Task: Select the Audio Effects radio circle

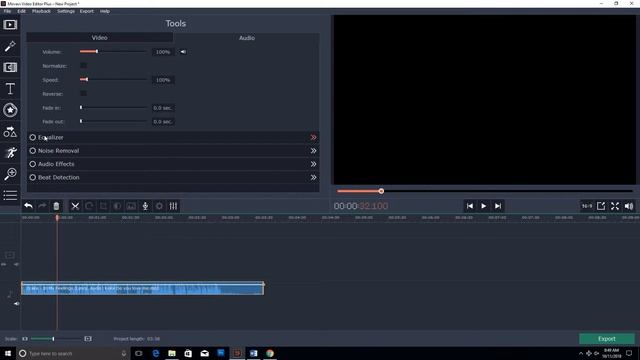Action: coord(33,164)
